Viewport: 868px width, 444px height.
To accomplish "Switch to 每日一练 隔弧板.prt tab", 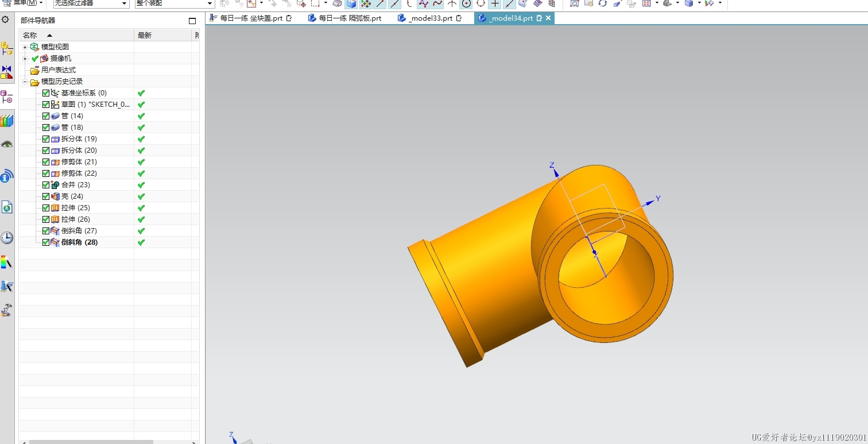I will (x=344, y=18).
